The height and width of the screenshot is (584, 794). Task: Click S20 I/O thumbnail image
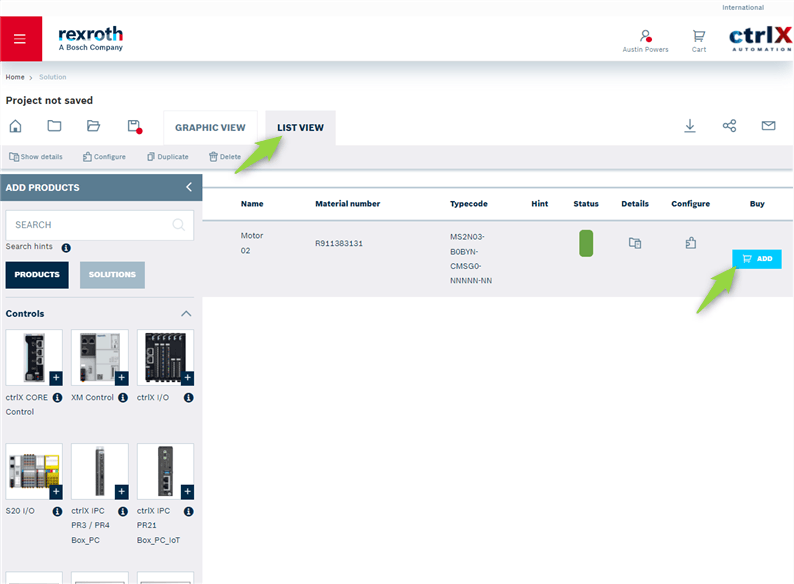pos(34,471)
